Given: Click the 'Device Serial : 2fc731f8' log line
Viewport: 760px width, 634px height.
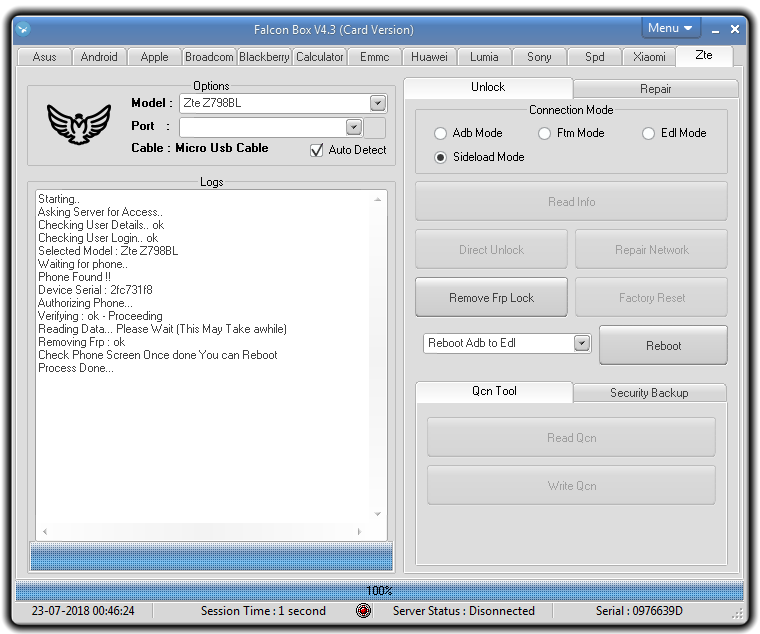Looking at the screenshot, I should pyautogui.click(x=95, y=290).
